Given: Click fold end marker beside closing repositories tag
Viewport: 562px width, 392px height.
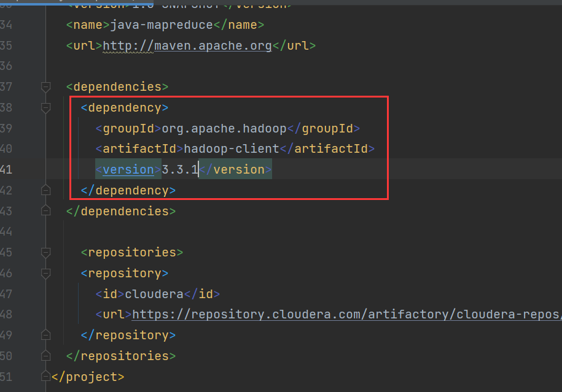Looking at the screenshot, I should [x=45, y=356].
